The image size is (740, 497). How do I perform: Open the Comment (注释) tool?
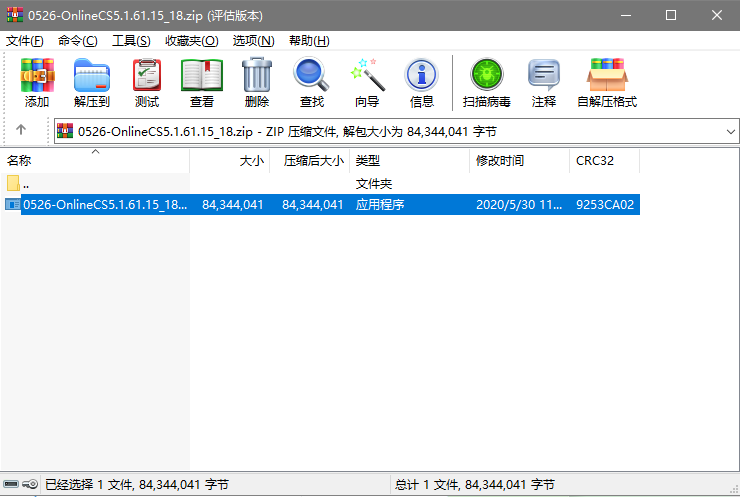pos(544,82)
